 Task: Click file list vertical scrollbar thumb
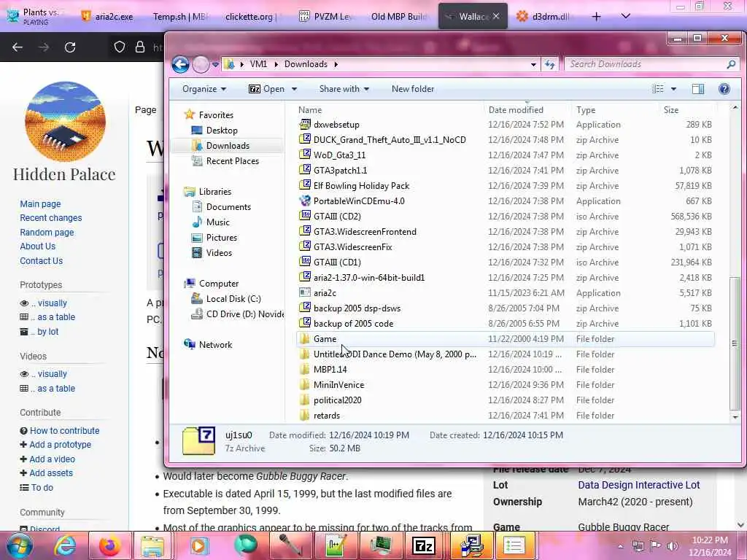(735, 343)
